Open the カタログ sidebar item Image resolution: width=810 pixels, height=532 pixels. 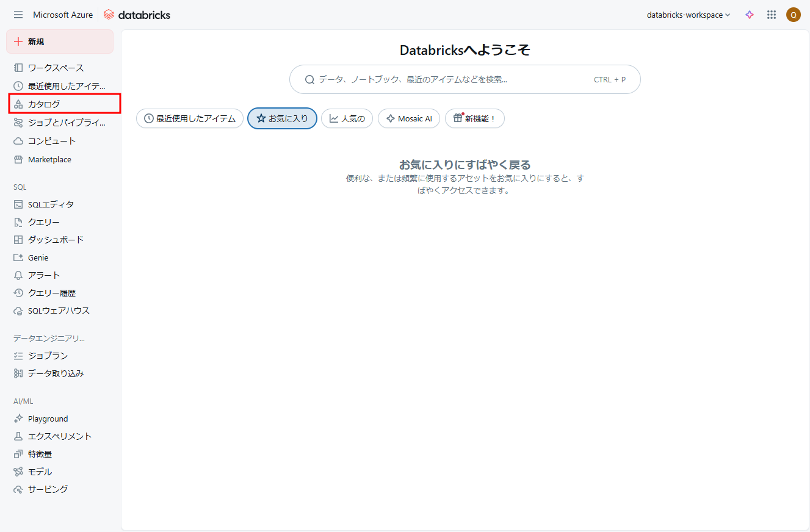[x=44, y=104]
